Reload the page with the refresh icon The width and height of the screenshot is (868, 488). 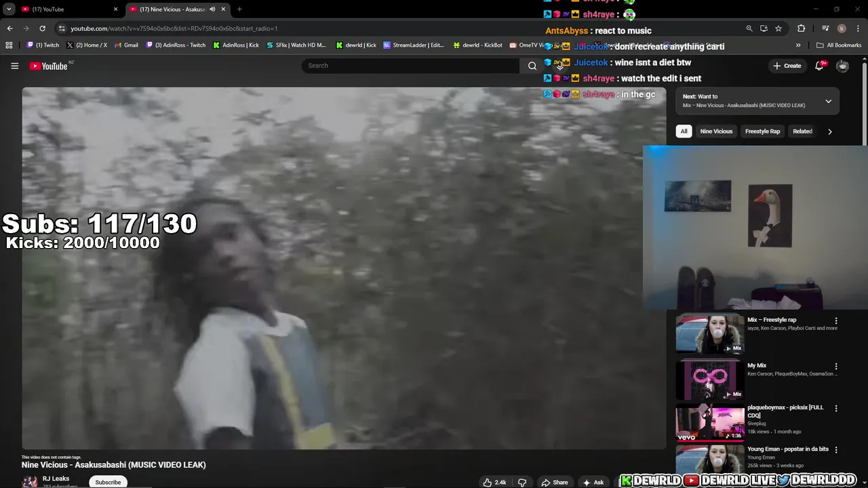tap(42, 28)
